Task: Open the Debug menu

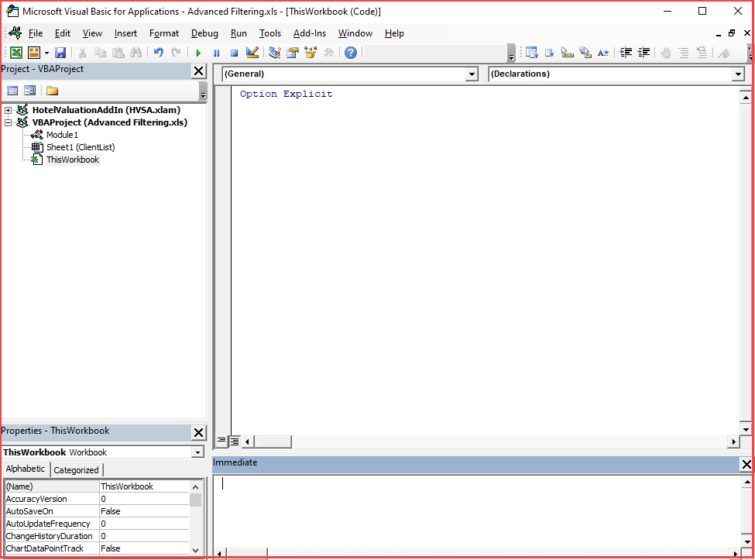Action: 204,33
